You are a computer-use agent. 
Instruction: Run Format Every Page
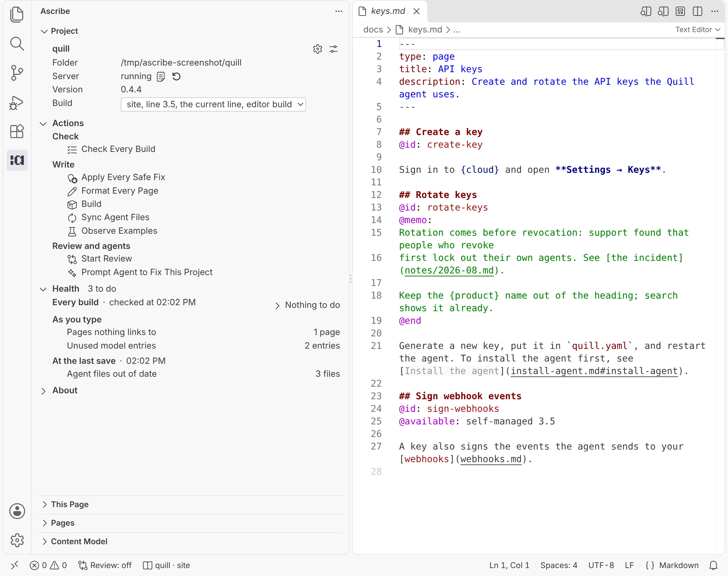[113, 191]
